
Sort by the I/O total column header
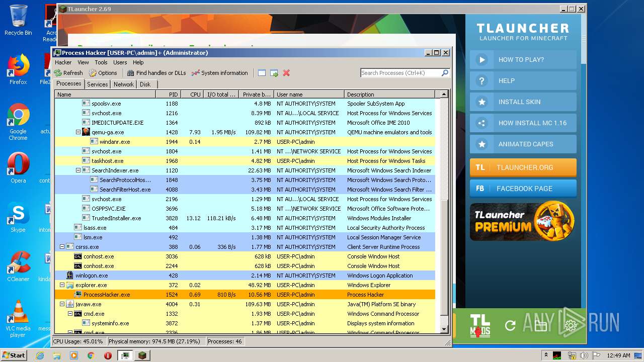[x=221, y=95]
